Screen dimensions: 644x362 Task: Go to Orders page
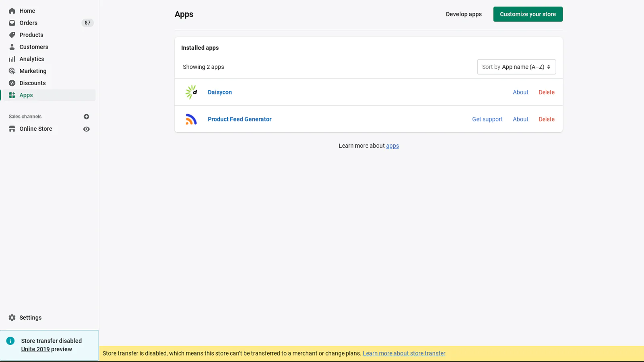(28, 23)
